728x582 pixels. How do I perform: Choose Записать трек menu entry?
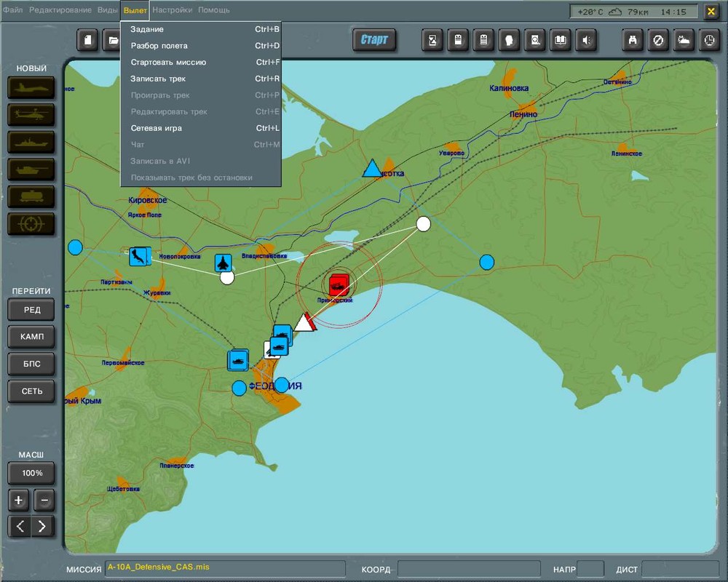click(158, 79)
